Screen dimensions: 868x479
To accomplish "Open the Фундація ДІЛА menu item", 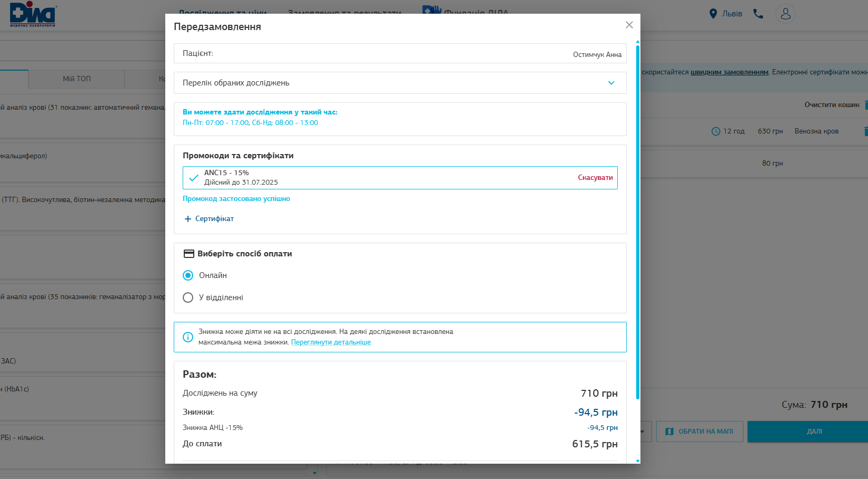I will (475, 12).
